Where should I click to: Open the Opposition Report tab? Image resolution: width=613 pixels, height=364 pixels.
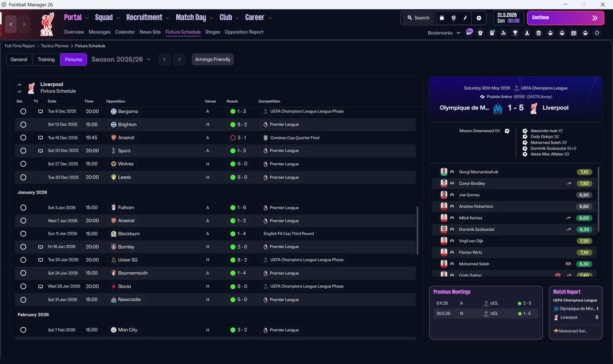click(244, 32)
